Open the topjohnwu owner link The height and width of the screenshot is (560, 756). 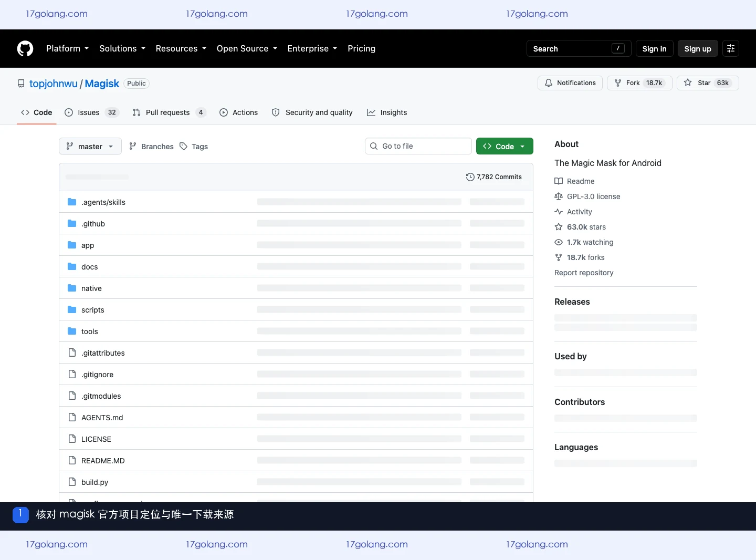pos(54,84)
